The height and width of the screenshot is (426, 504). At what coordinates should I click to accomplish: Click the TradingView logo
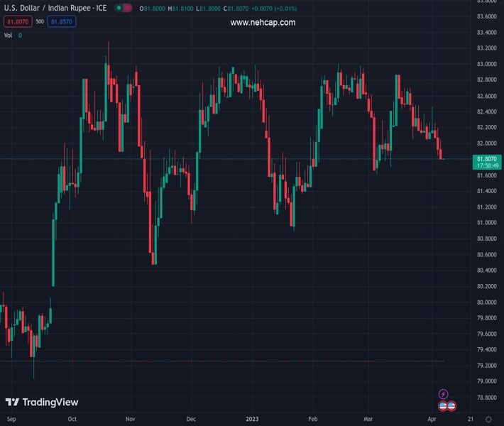[x=42, y=403]
